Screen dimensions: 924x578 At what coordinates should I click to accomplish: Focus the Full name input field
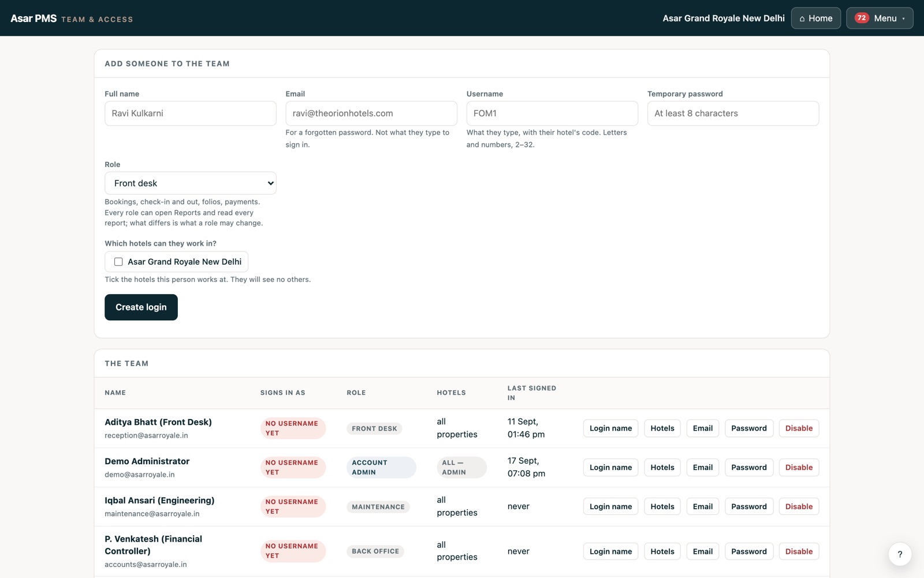point(191,113)
